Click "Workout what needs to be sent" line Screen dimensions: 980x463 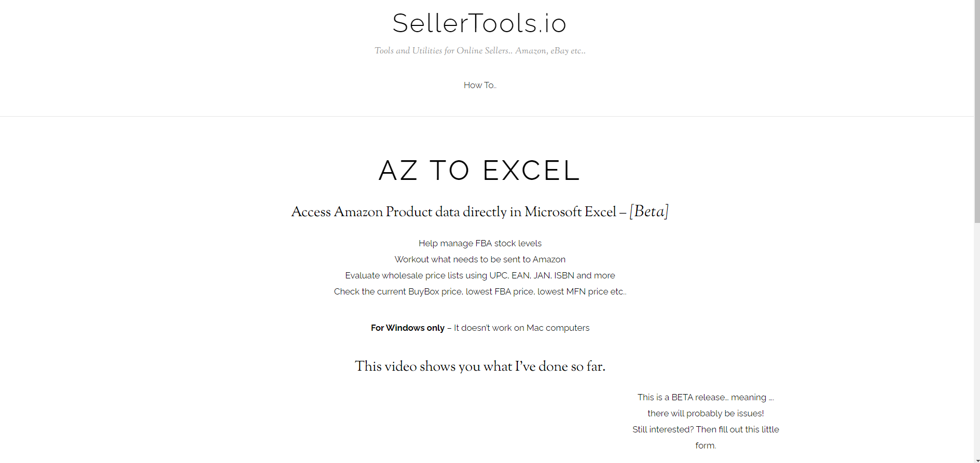pyautogui.click(x=480, y=259)
